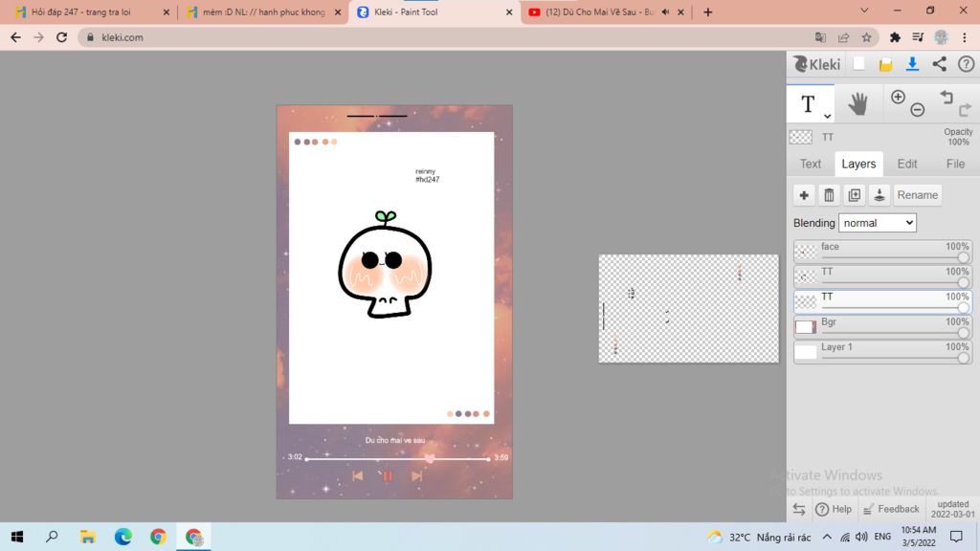This screenshot has height=551, width=980.
Task: Download the image with save icon
Action: 912,64
